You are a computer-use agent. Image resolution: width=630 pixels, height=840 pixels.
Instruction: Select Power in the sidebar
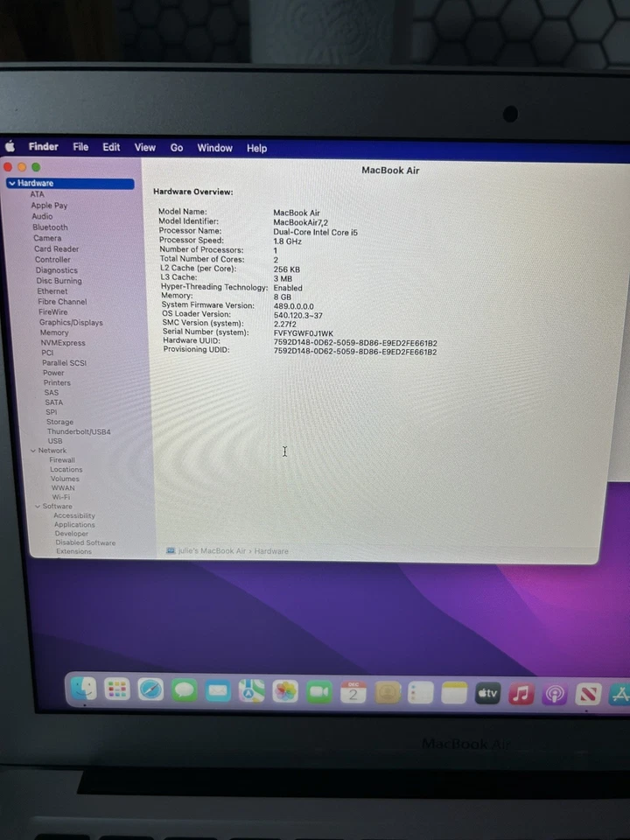pyautogui.click(x=53, y=373)
